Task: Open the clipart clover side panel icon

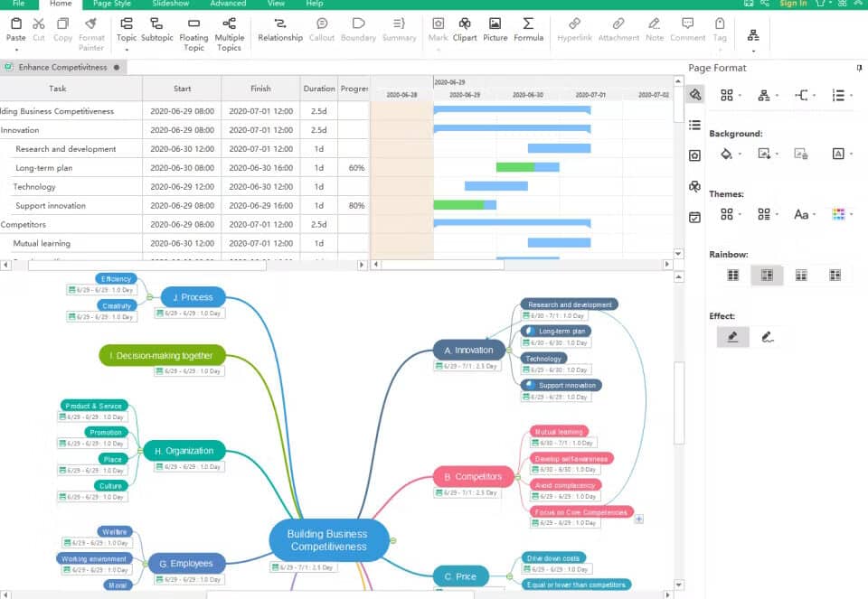Action: pos(694,186)
